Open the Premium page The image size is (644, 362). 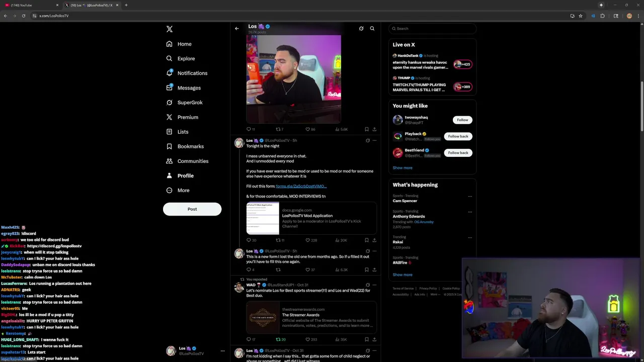coord(182,117)
